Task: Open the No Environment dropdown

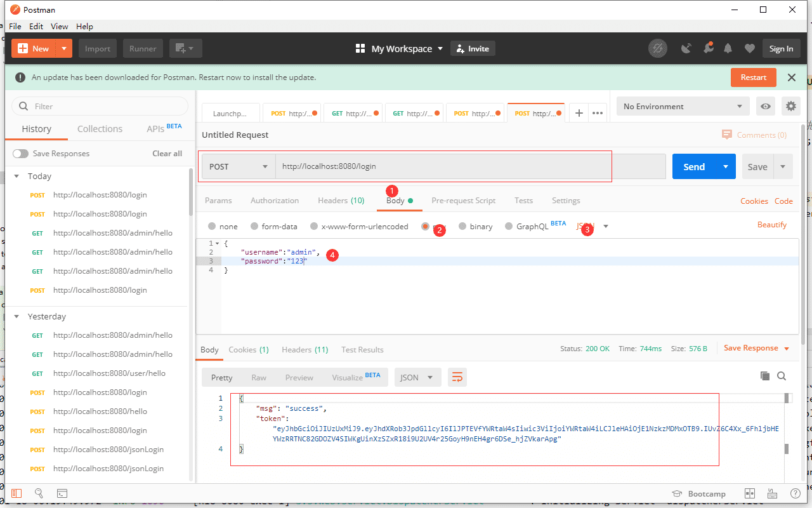Action: (683, 106)
